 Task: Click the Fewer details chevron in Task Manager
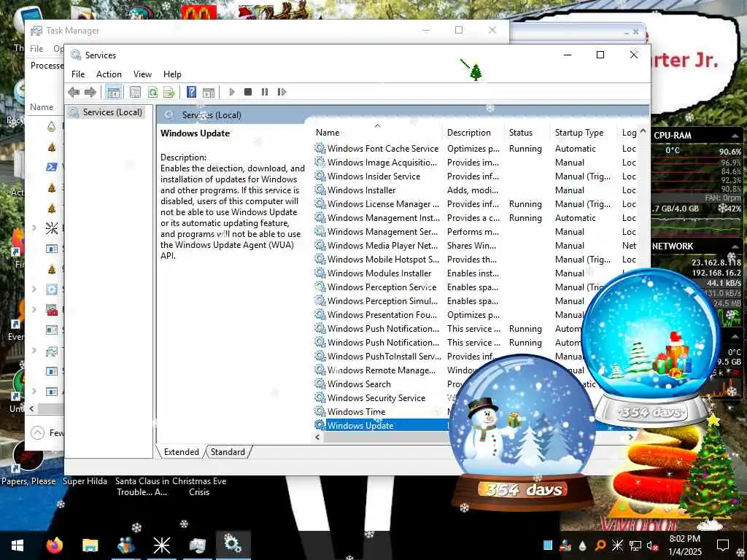tap(37, 433)
